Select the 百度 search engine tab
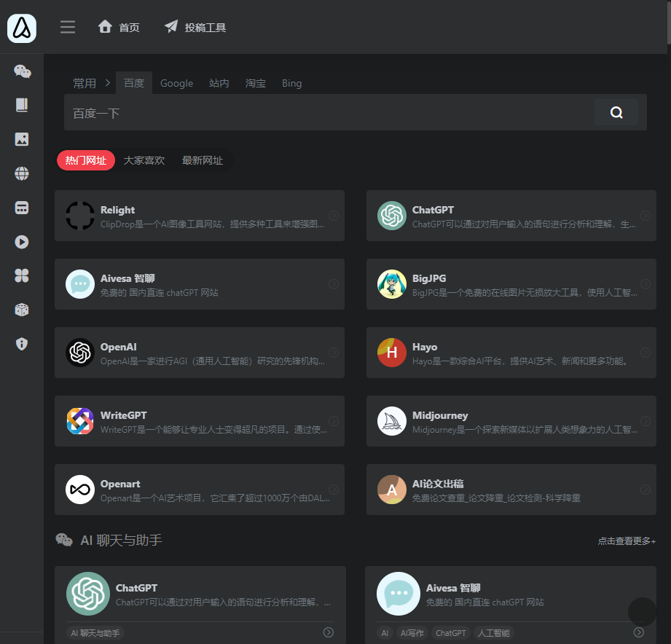Viewport: 671px width, 644px height. (134, 83)
